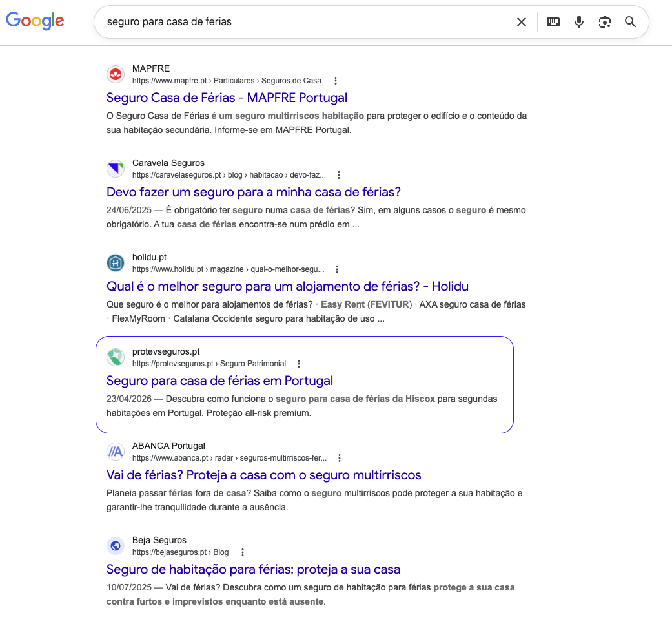The width and height of the screenshot is (672, 626).
Task: Click the "holidu.pt" site name
Action: (149, 257)
